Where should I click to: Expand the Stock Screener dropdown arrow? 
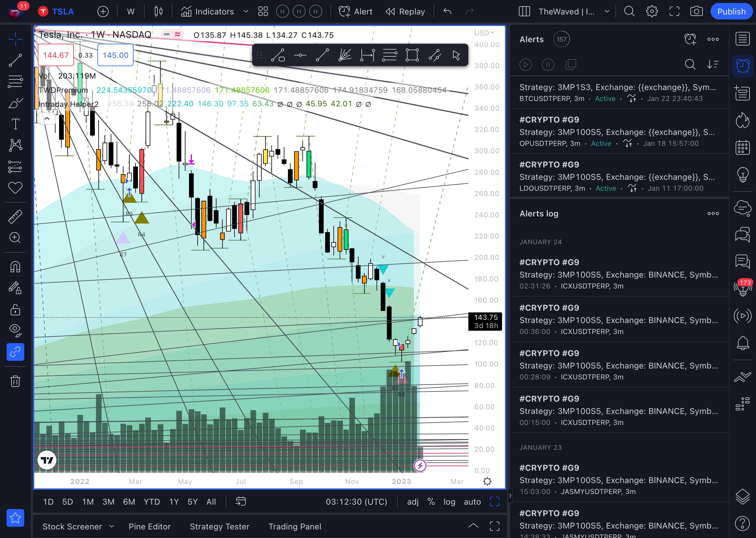click(x=112, y=526)
